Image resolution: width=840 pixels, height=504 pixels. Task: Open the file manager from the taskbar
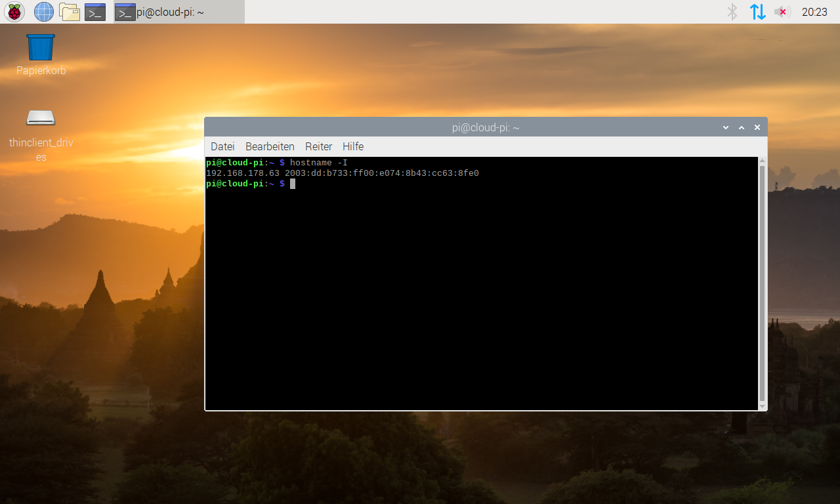click(69, 12)
